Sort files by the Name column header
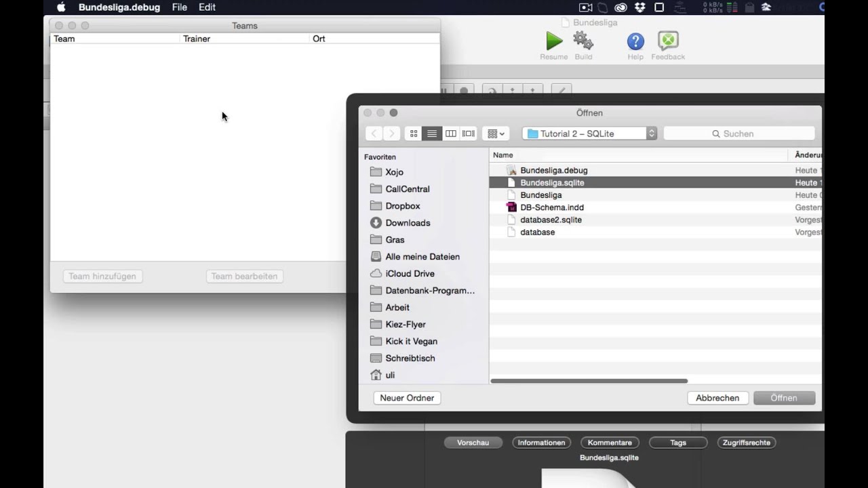 tap(638, 155)
